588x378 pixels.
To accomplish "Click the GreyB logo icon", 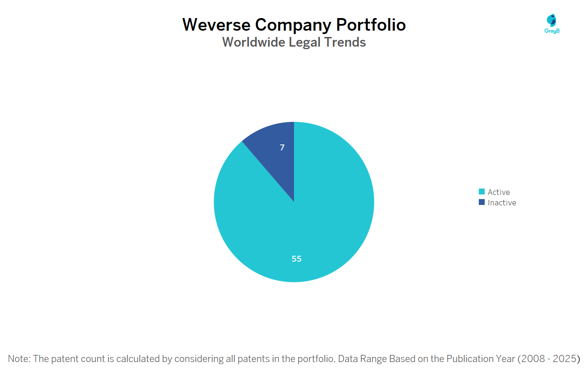I will point(551,20).
